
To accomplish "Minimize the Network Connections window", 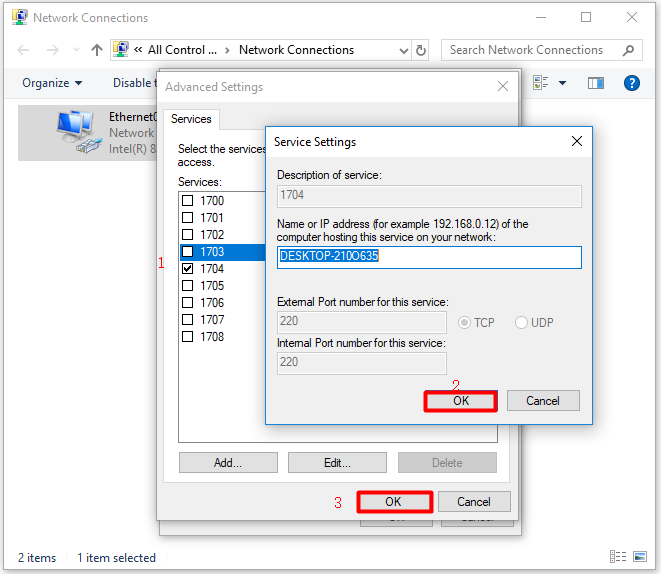I will [x=541, y=17].
